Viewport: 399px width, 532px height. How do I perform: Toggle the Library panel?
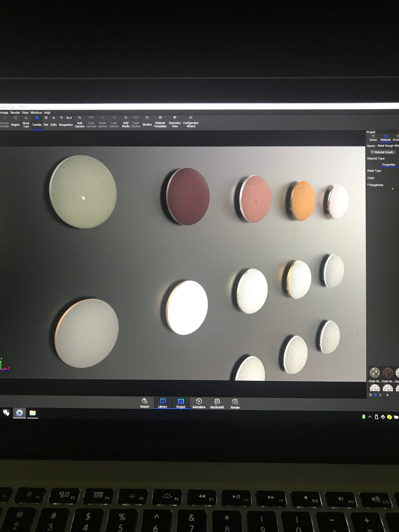(163, 403)
